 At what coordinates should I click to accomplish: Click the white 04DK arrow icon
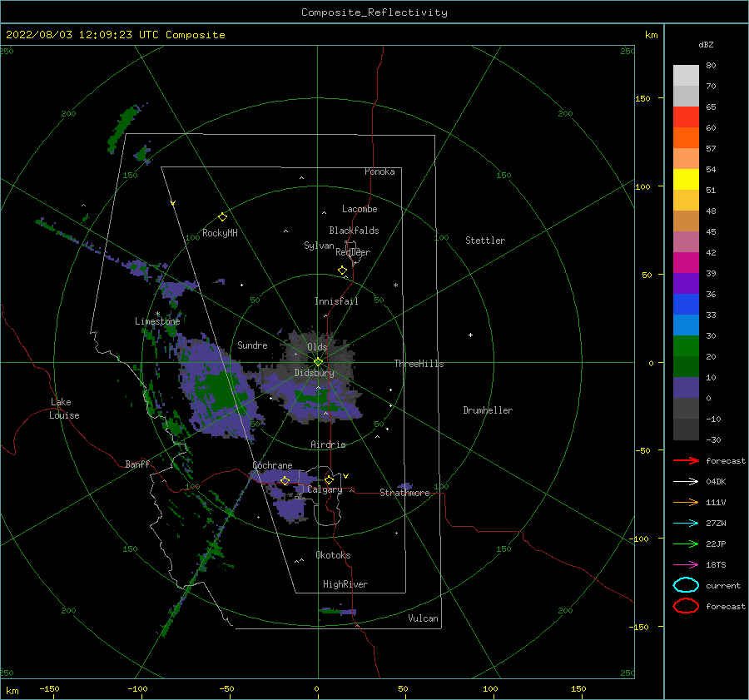[x=686, y=481]
